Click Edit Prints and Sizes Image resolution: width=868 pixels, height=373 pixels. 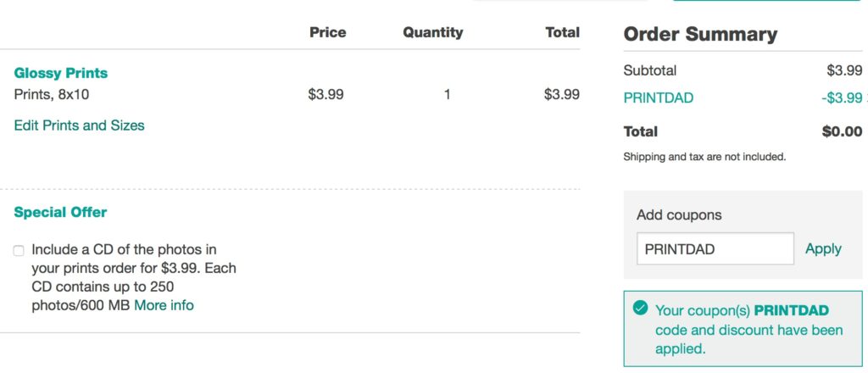(x=79, y=125)
